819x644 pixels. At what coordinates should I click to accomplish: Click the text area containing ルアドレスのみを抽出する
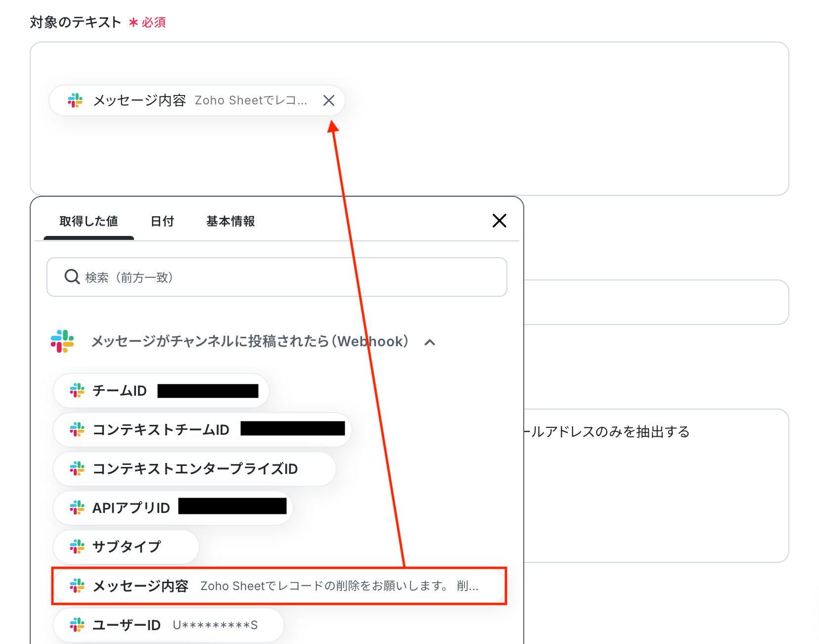(x=656, y=486)
